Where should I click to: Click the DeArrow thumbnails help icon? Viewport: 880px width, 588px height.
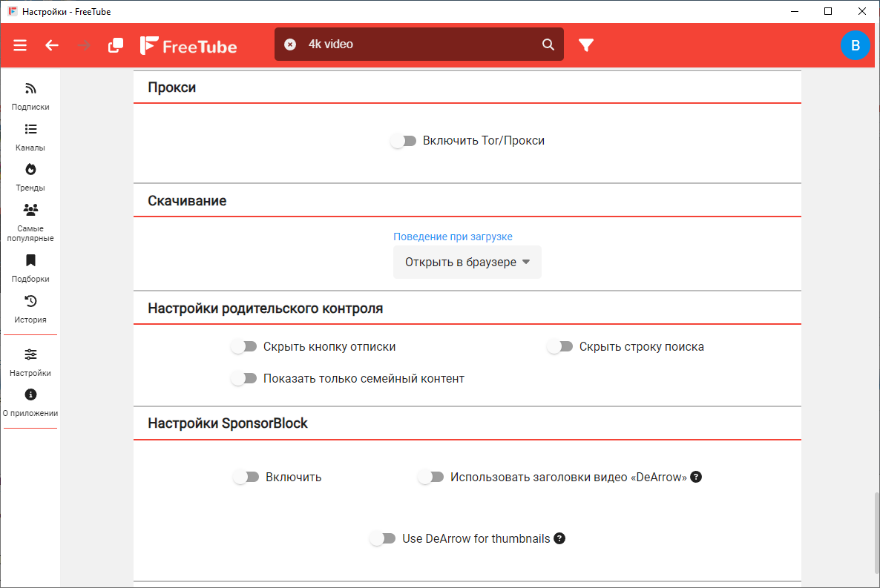pyautogui.click(x=559, y=538)
